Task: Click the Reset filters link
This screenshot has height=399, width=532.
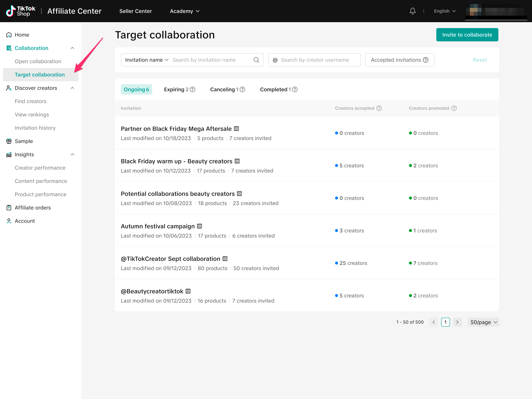Action: 480,60
